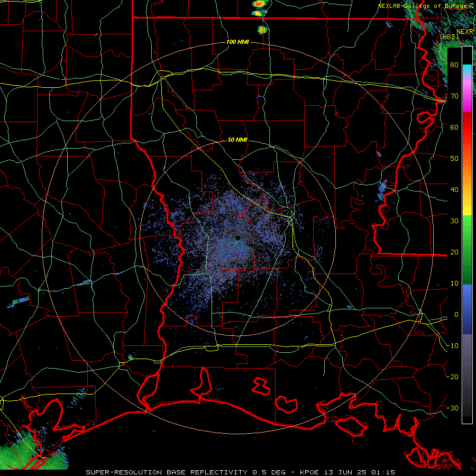
Task: Click the 50 value on the color scale
Action: tap(454, 159)
